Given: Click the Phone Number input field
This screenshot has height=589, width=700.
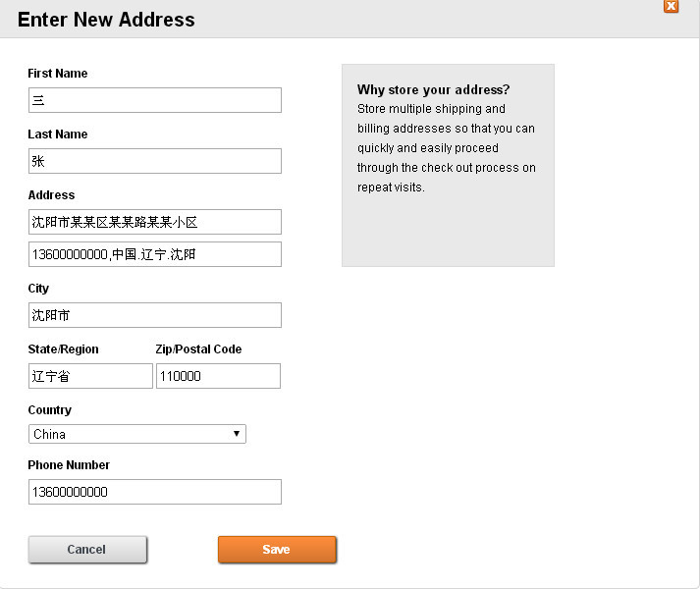Looking at the screenshot, I should (154, 492).
